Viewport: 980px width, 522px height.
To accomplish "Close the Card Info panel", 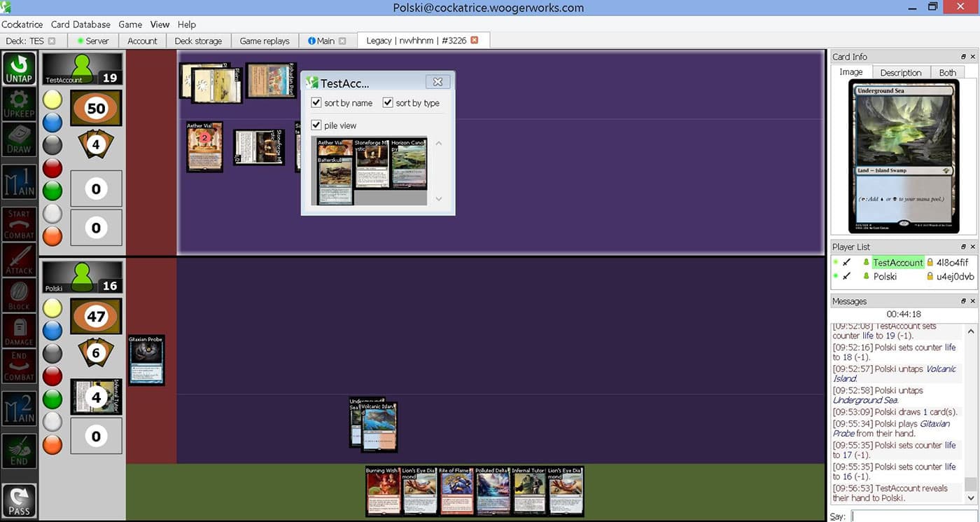I will [973, 57].
